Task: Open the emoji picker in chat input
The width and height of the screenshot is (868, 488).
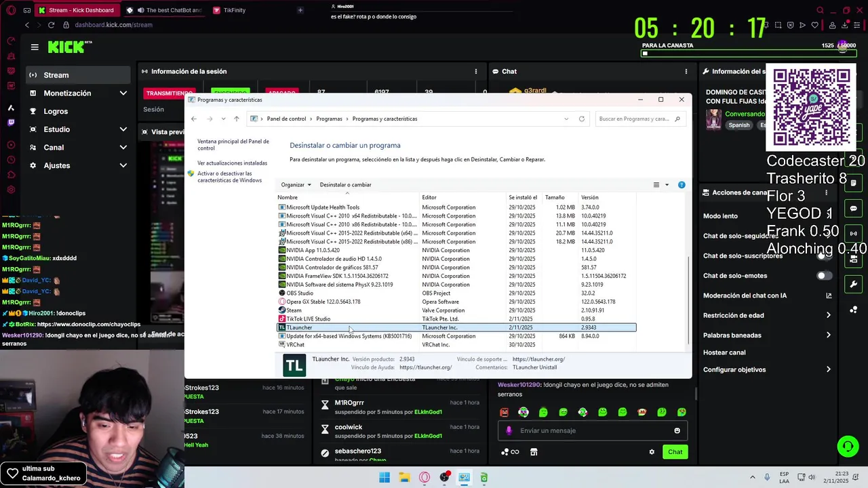Action: 677,430
